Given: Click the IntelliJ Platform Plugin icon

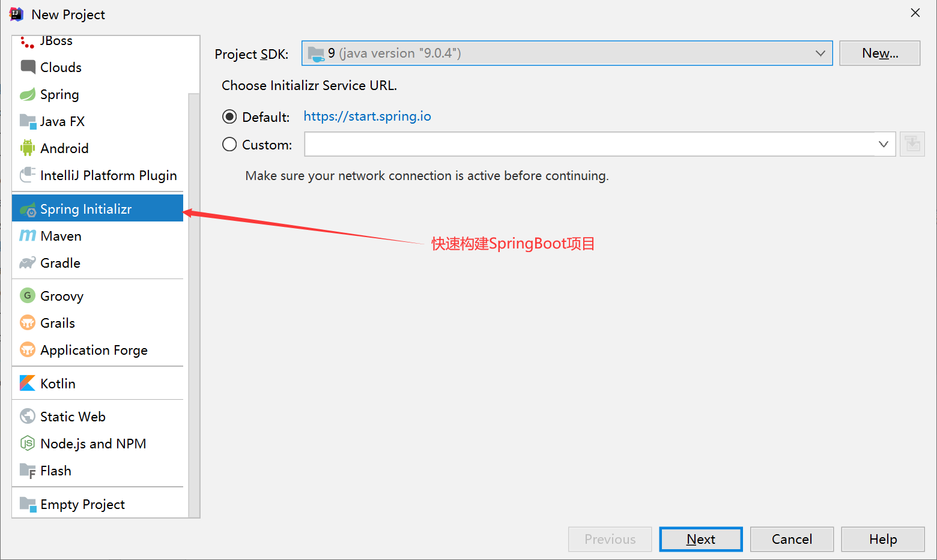Looking at the screenshot, I should (28, 175).
